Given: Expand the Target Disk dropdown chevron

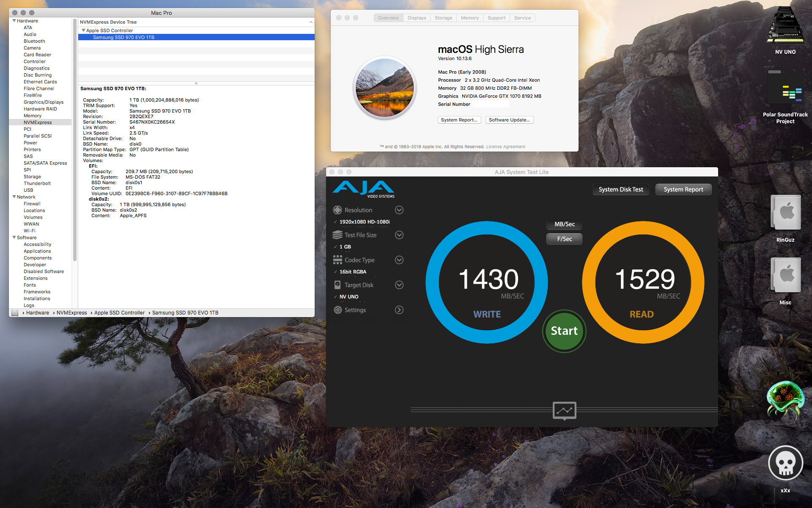Looking at the screenshot, I should click(x=399, y=285).
